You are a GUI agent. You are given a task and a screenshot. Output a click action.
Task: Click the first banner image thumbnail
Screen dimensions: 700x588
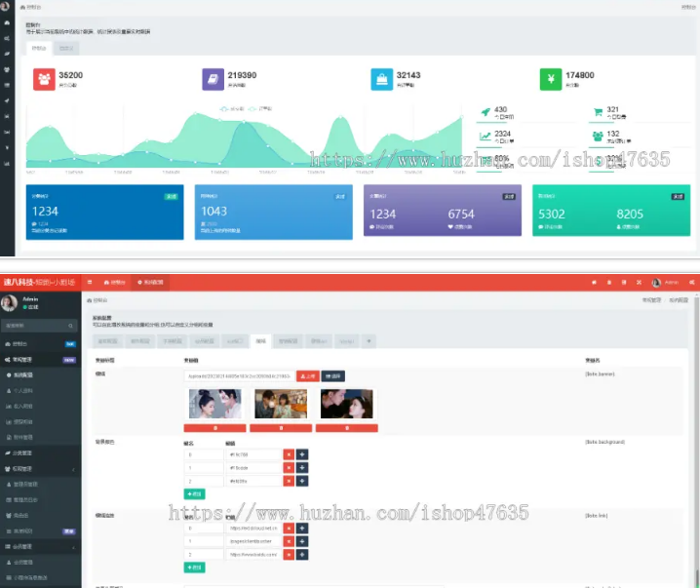[x=213, y=404]
